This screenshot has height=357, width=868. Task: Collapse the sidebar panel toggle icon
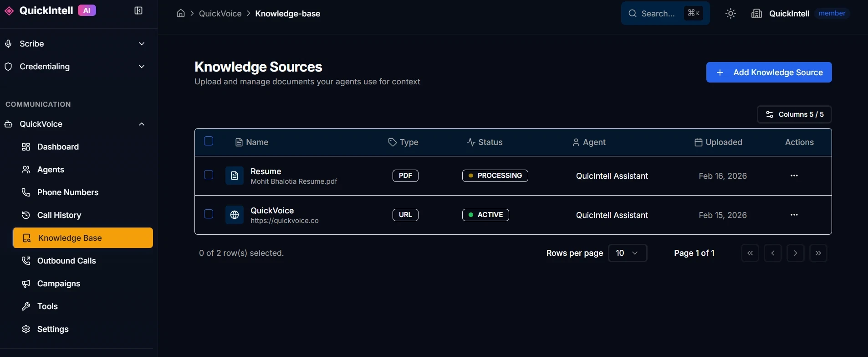click(x=138, y=10)
